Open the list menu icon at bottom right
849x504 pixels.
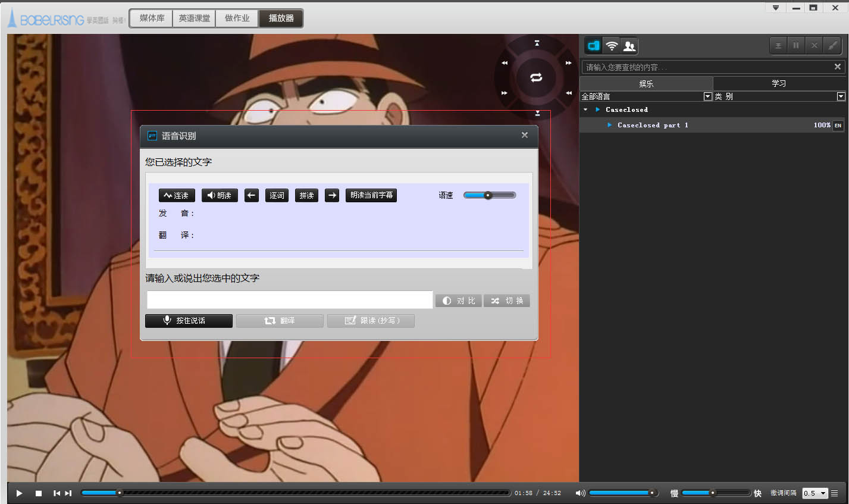pos(834,493)
